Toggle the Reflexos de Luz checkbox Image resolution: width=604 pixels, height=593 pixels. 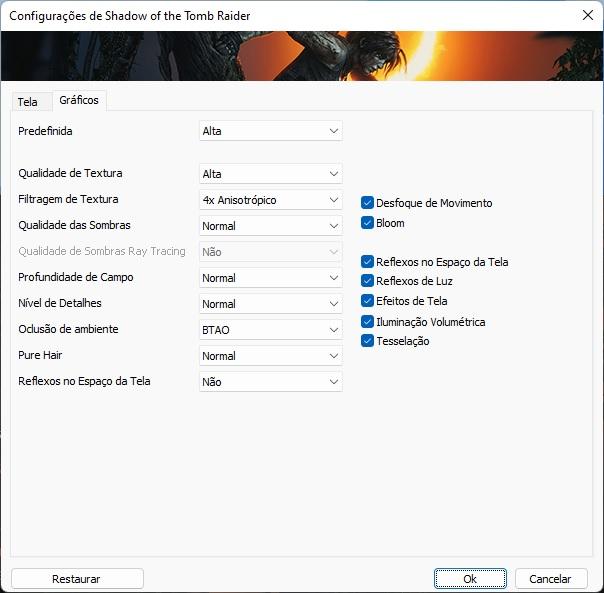[368, 281]
